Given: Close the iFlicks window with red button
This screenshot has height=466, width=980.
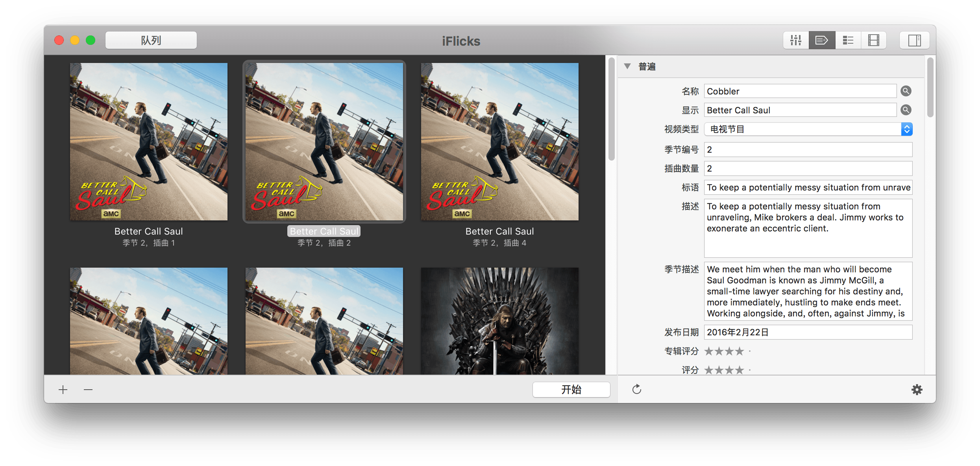Looking at the screenshot, I should (59, 40).
